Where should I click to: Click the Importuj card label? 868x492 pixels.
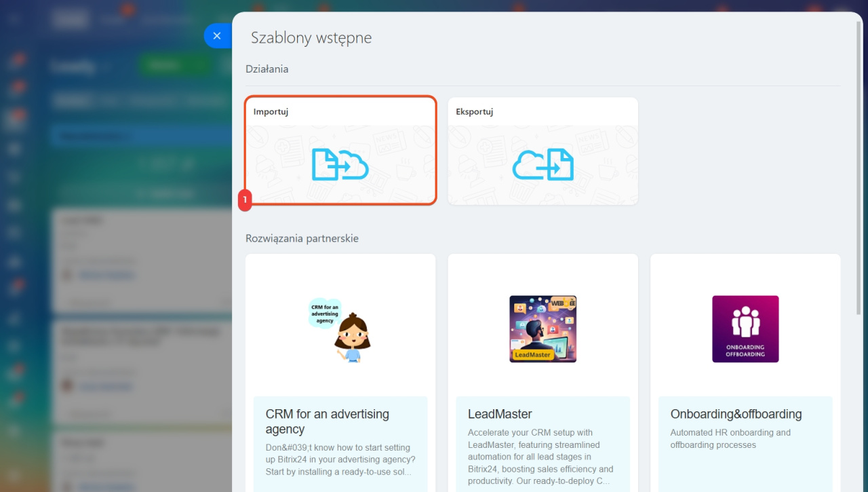(271, 112)
